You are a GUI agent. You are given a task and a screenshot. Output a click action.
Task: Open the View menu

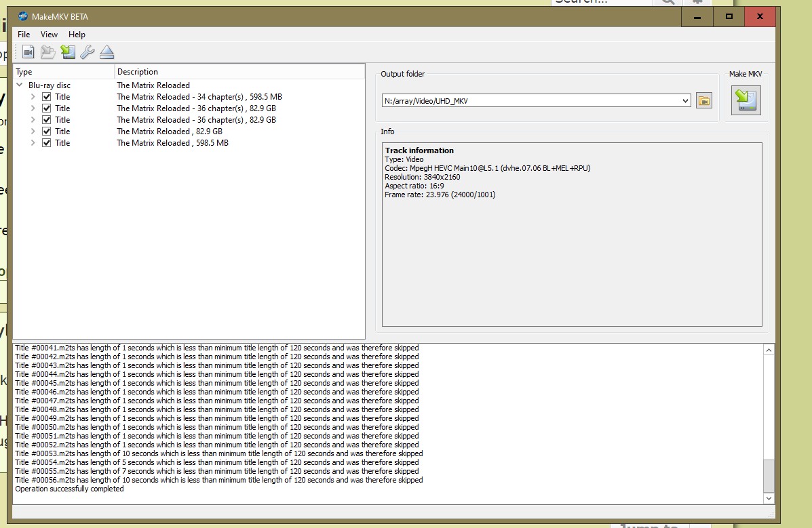point(50,34)
